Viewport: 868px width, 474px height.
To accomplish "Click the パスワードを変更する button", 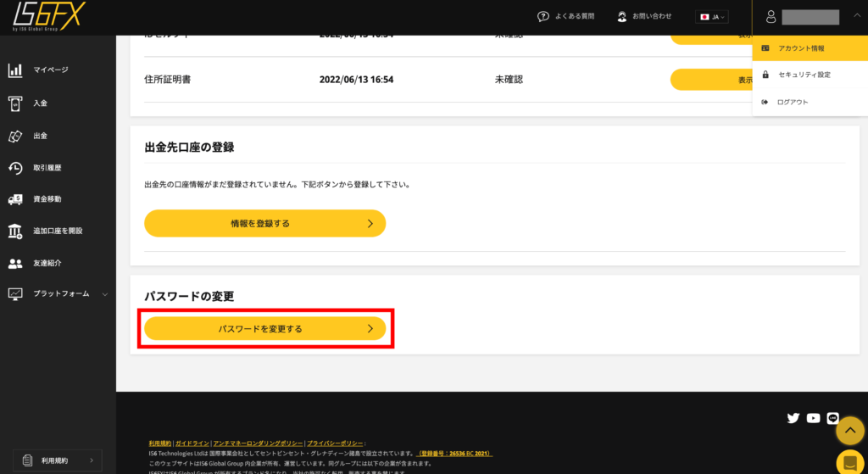I will pyautogui.click(x=265, y=329).
